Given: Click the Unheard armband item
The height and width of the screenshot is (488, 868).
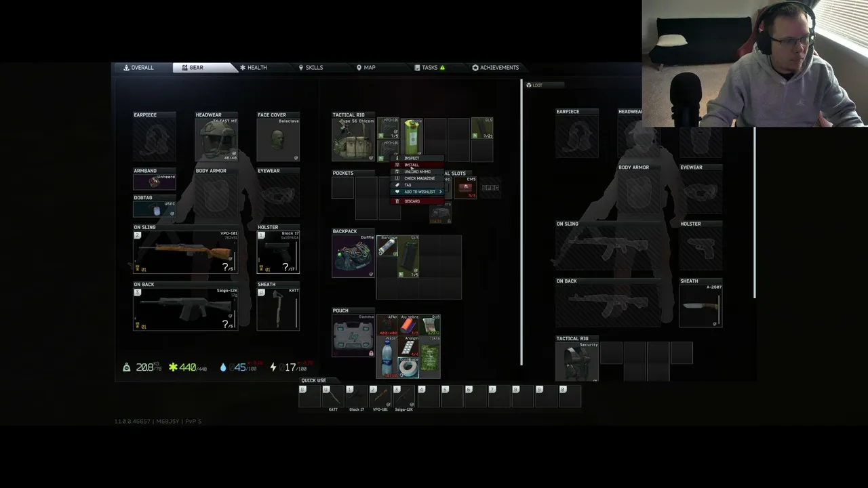Looking at the screenshot, I should pos(155,182).
